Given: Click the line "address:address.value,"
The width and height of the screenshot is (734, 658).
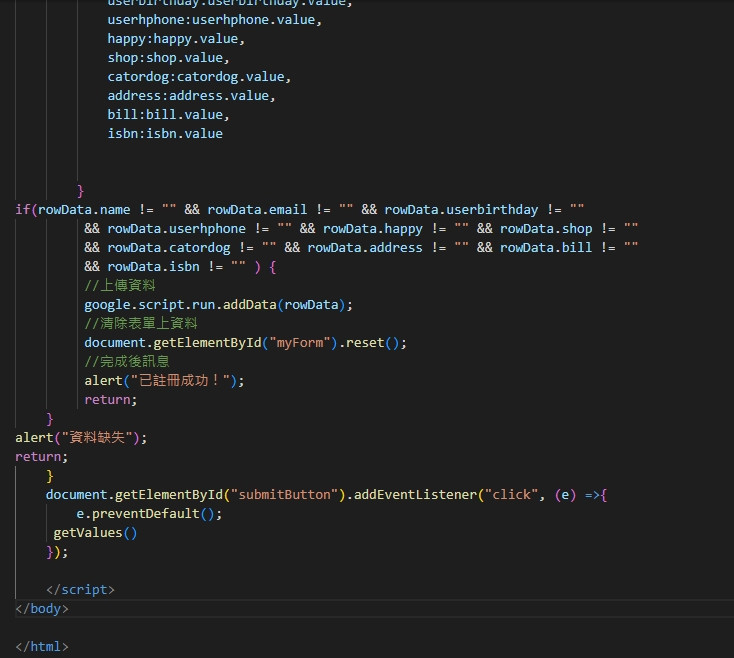Looking at the screenshot, I should [191, 96].
